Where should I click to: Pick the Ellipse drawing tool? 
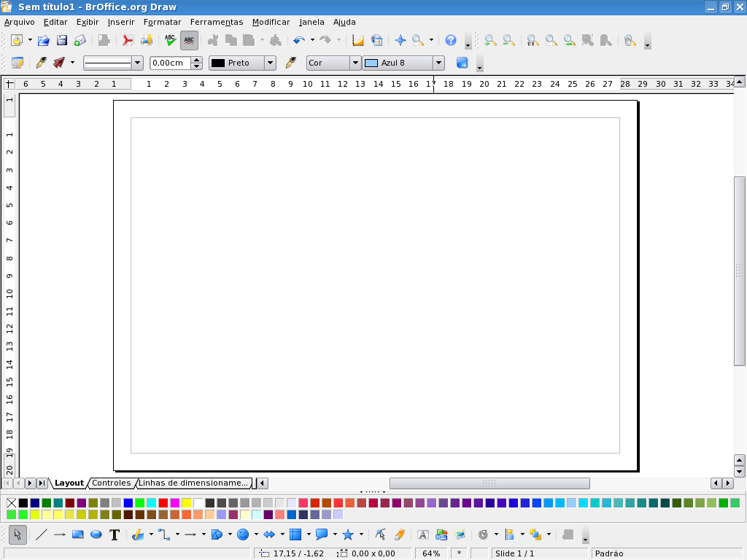coord(96,534)
